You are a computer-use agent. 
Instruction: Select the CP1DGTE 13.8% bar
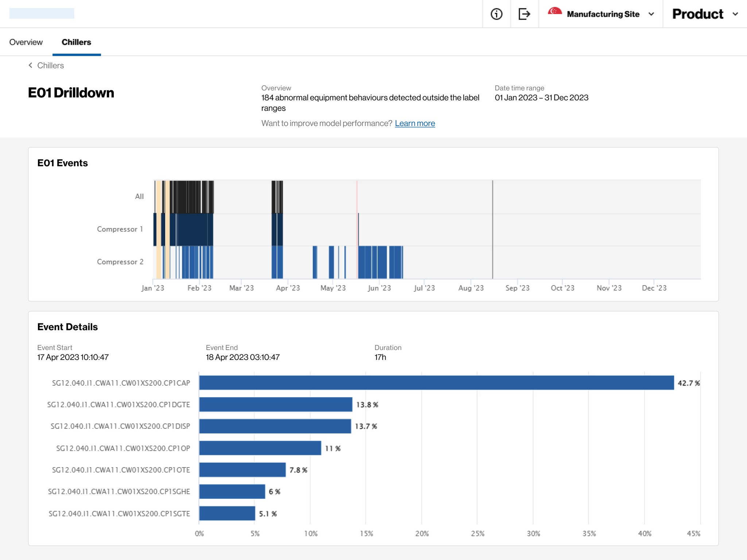pos(276,404)
